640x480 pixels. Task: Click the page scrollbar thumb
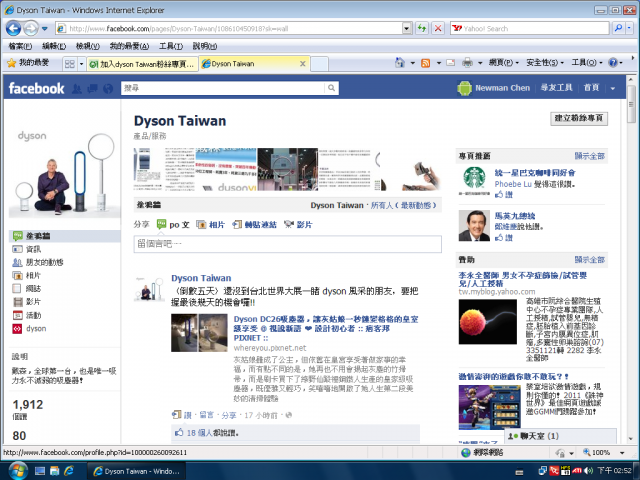point(631,103)
